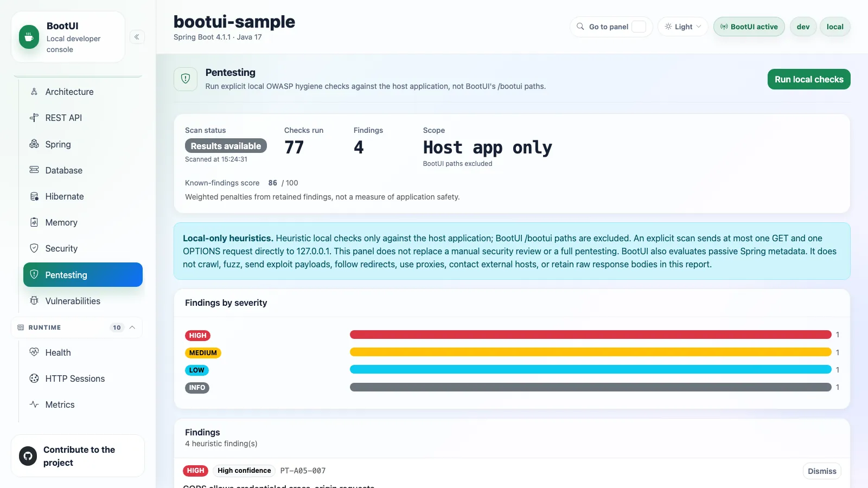Click the Host app only scope text
The height and width of the screenshot is (488, 868).
487,147
